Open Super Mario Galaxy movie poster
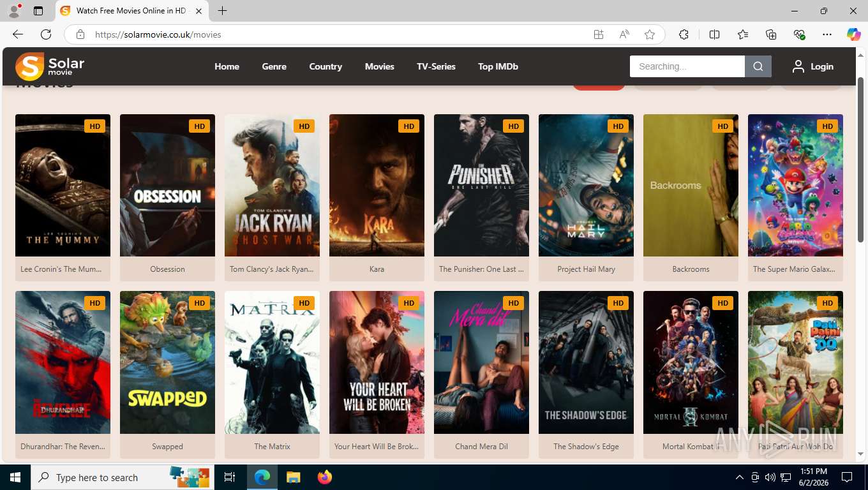The height and width of the screenshot is (490, 868). [795, 185]
